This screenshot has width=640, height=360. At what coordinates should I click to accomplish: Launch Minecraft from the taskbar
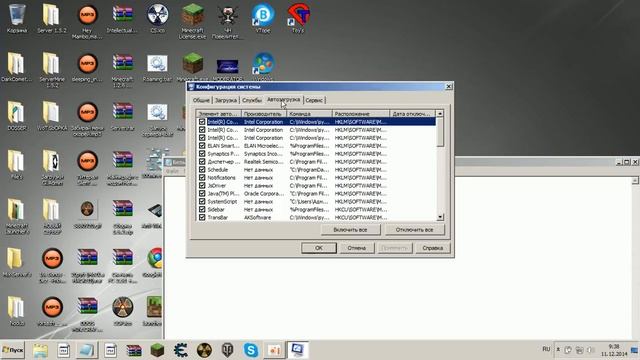[157, 350]
